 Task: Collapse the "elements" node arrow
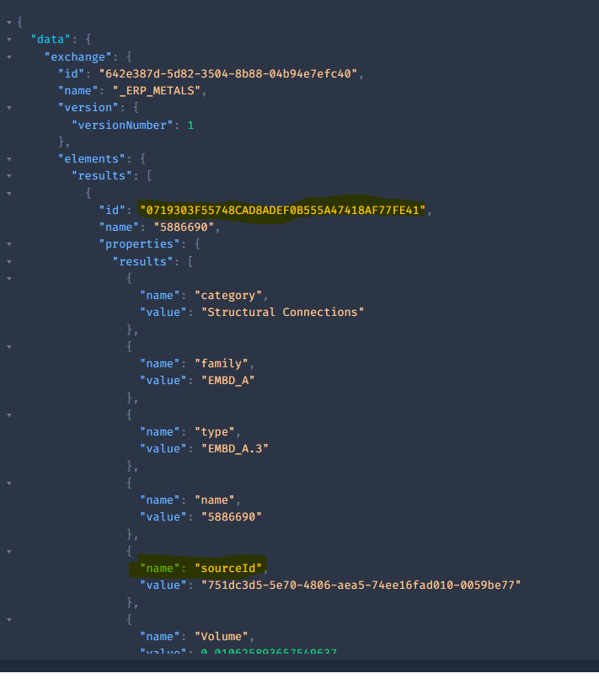coord(9,159)
